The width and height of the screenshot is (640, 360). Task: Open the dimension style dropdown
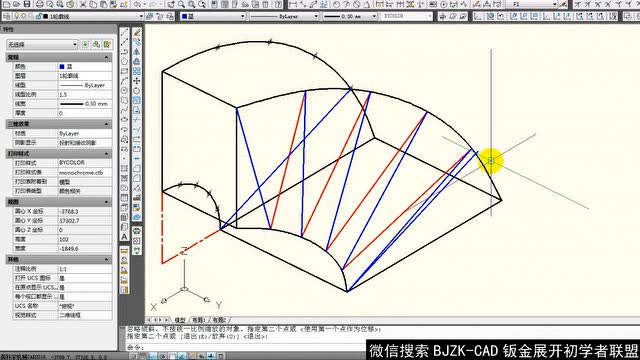point(533,4)
